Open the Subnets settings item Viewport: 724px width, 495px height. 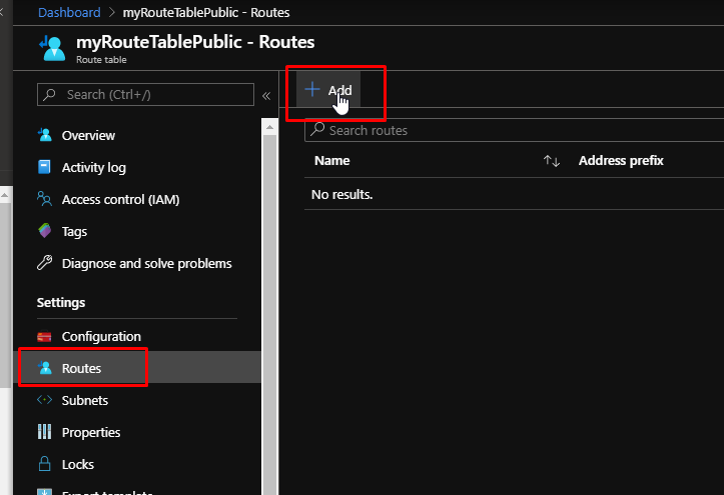(85, 400)
